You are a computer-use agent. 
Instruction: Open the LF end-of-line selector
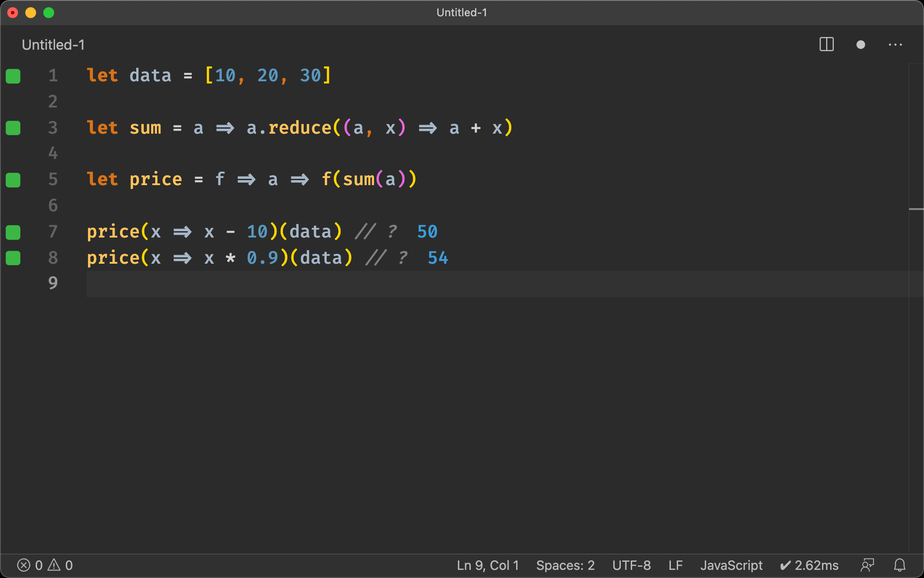675,565
